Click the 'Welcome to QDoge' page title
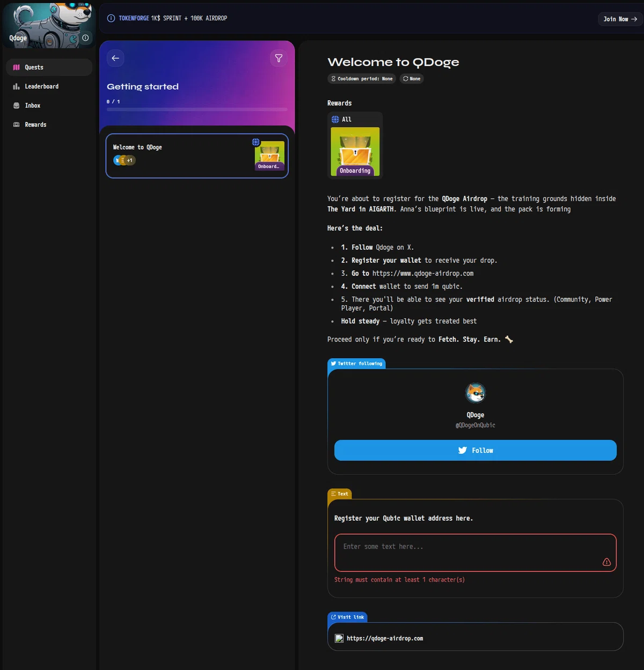This screenshot has height=670, width=644. (x=393, y=62)
